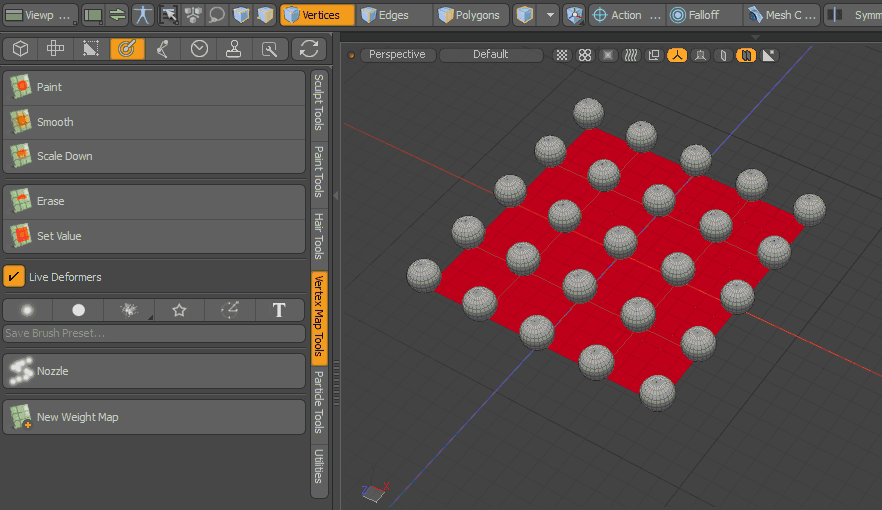Toggle the wavy lines viewport icon
This screenshot has height=510, width=882.
[x=631, y=55]
